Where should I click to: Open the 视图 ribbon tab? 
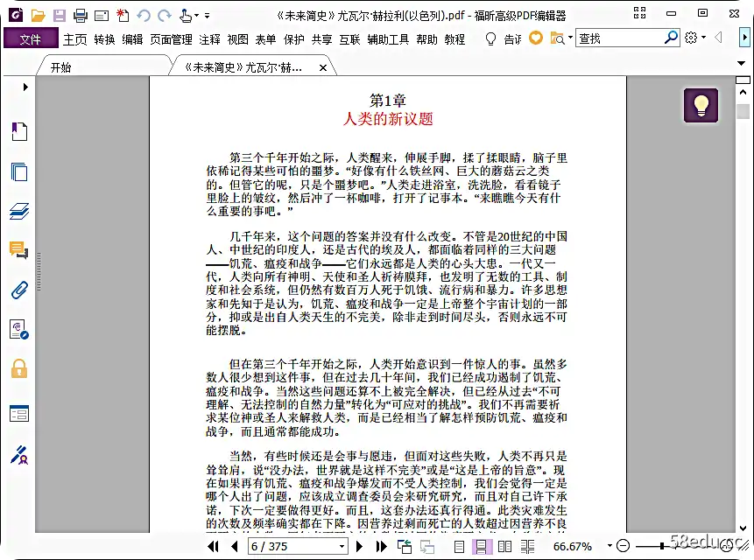(237, 38)
